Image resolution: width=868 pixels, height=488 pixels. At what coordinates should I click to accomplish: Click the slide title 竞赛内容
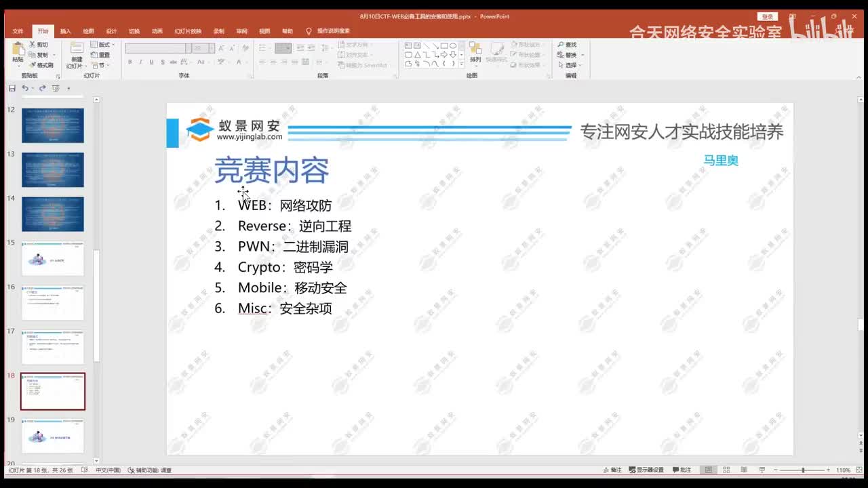click(x=272, y=170)
